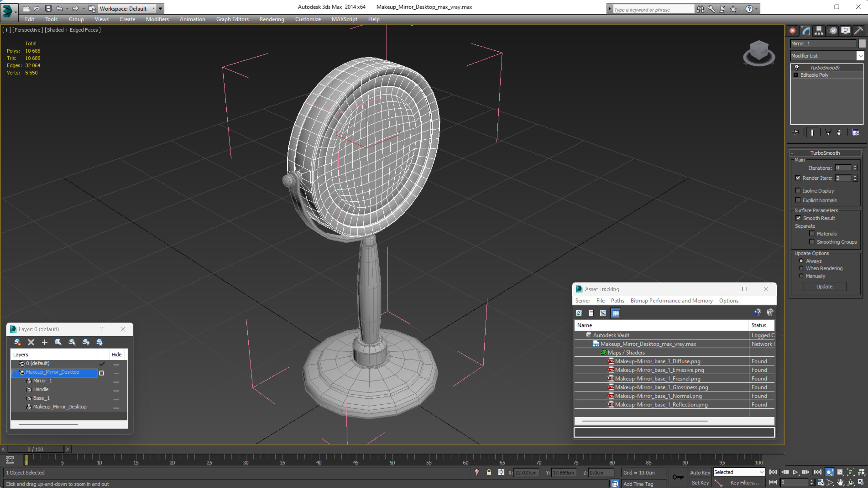Click the Save File toolbar icon
Screen dimensions: 868x488
[48, 9]
